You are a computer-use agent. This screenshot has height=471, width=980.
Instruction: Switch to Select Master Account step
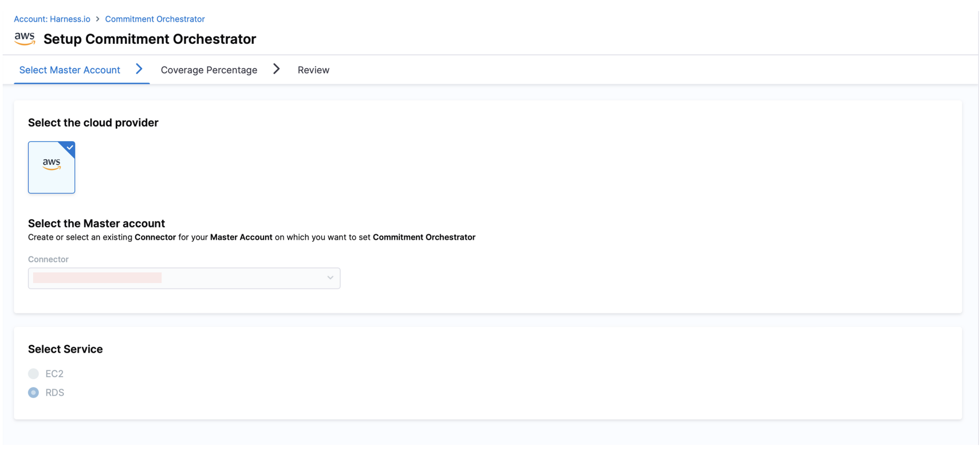click(70, 70)
